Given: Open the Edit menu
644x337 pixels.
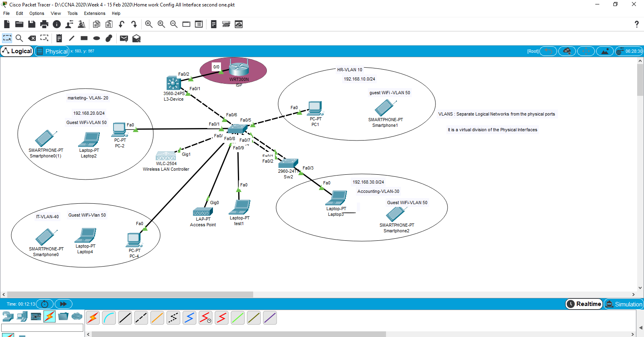Looking at the screenshot, I should tap(19, 13).
